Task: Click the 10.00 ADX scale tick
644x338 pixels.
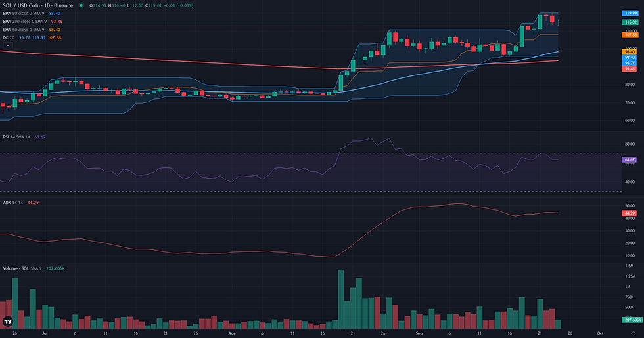Action: pyautogui.click(x=630, y=255)
